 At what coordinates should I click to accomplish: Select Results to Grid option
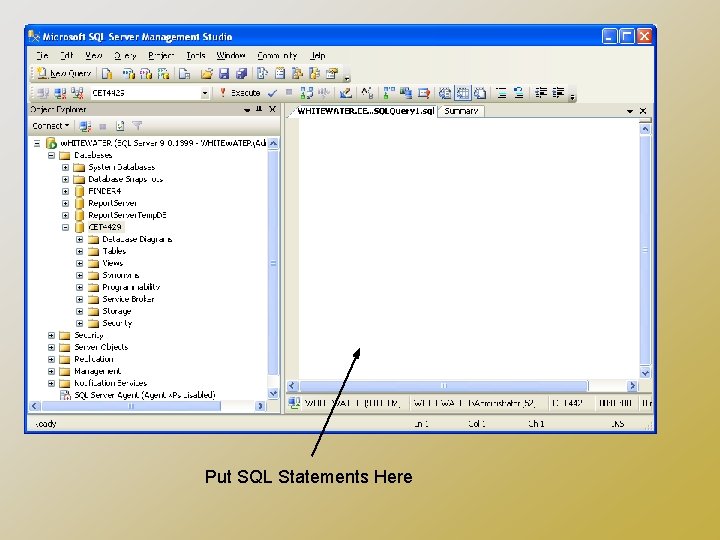pyautogui.click(x=463, y=93)
